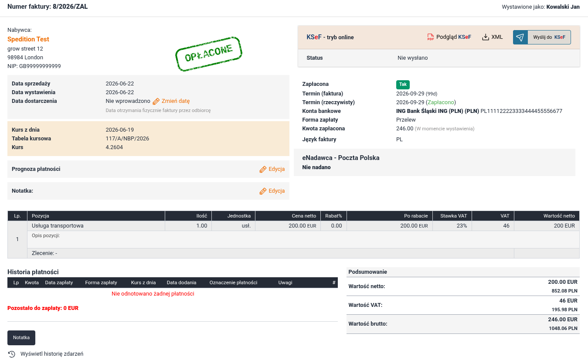Click the Data zapłaty column header
The width and height of the screenshot is (588, 364).
click(x=59, y=282)
